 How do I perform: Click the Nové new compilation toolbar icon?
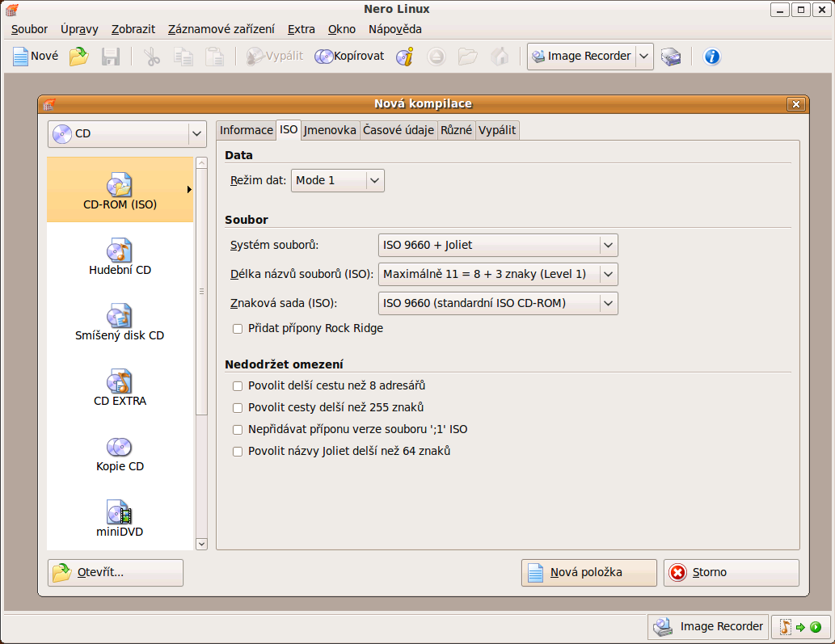tap(35, 56)
